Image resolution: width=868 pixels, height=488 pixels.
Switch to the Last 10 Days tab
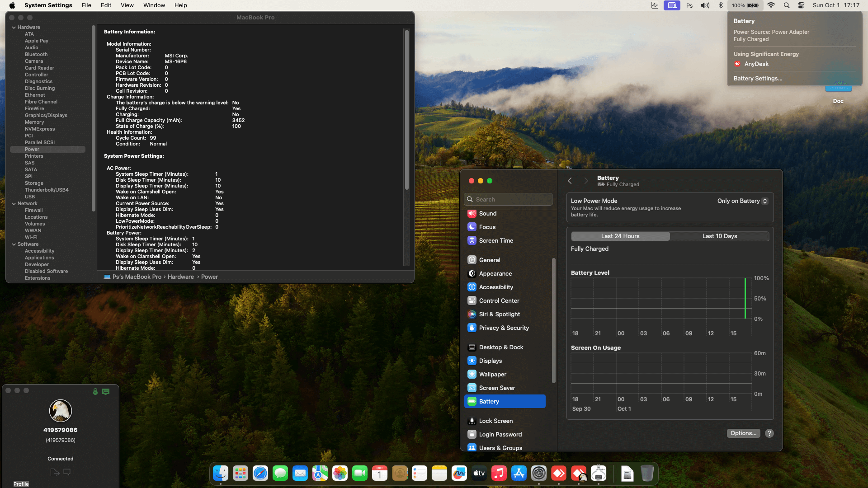(720, 236)
